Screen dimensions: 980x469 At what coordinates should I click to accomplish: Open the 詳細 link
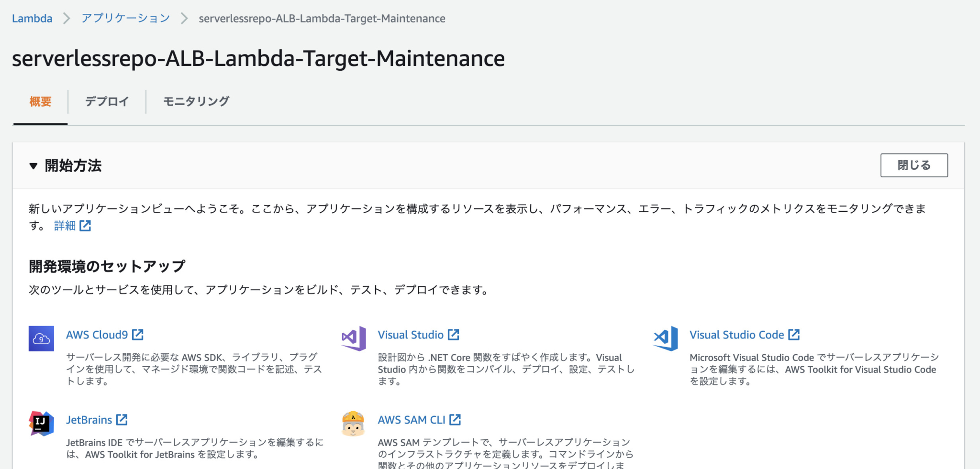(x=66, y=226)
